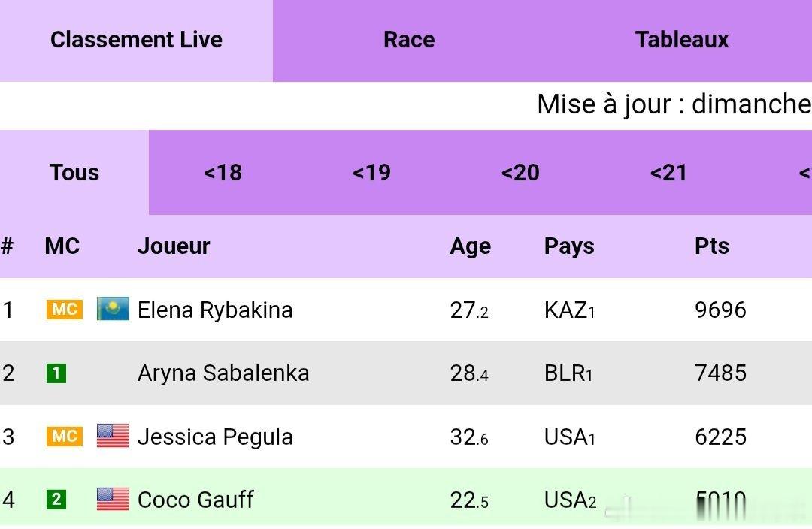Select the Tous age filter

74,172
